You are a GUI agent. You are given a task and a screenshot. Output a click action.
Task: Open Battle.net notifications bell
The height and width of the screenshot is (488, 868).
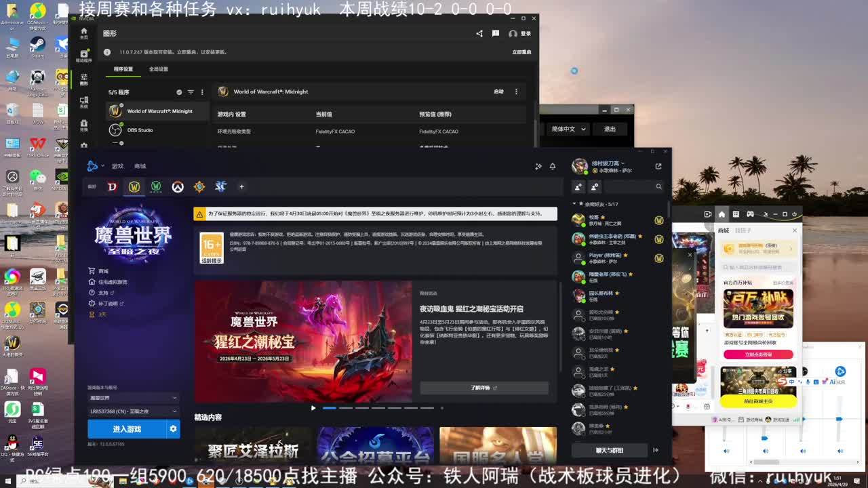point(553,166)
